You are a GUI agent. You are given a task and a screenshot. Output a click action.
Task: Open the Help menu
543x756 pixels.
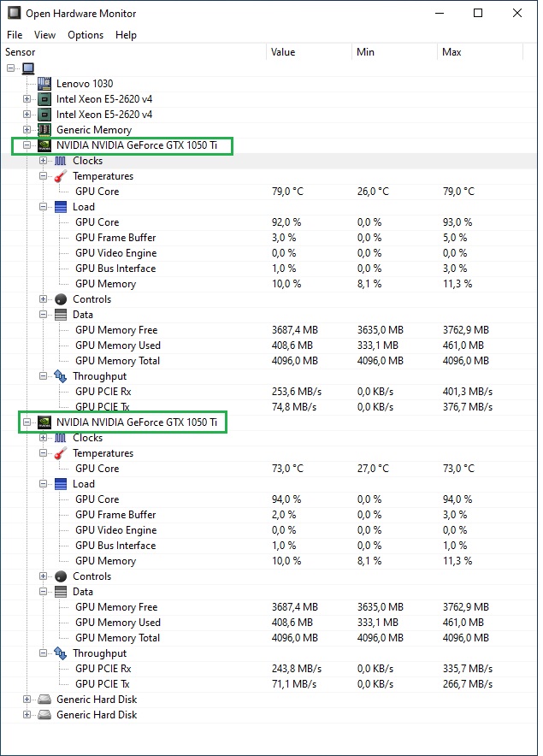click(x=126, y=35)
